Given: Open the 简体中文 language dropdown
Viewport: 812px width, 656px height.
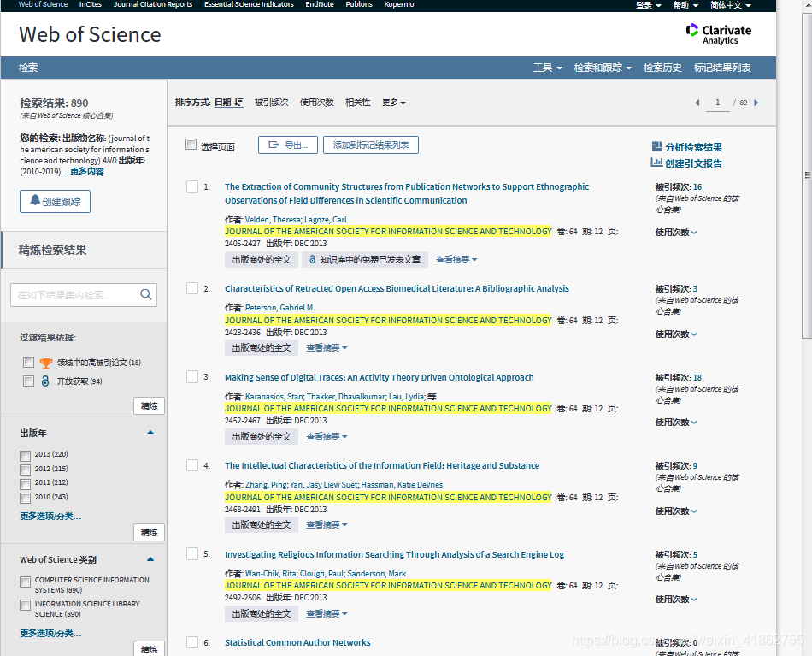Looking at the screenshot, I should click(x=730, y=5).
